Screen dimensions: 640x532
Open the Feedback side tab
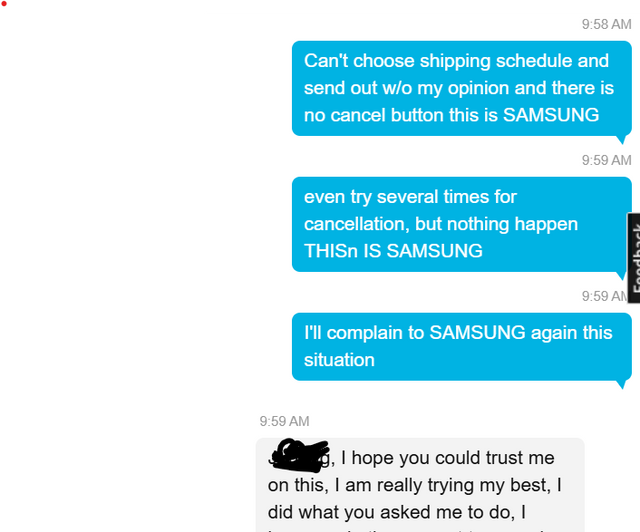[x=634, y=258]
